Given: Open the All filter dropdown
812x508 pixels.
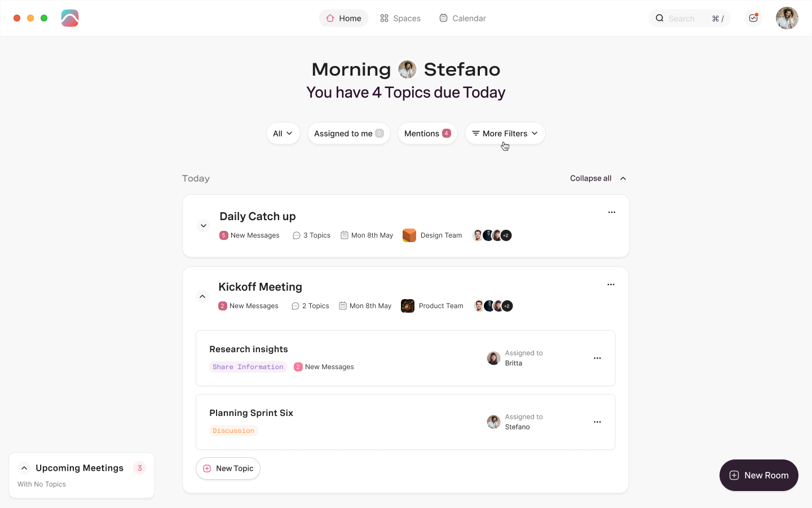Looking at the screenshot, I should point(283,133).
